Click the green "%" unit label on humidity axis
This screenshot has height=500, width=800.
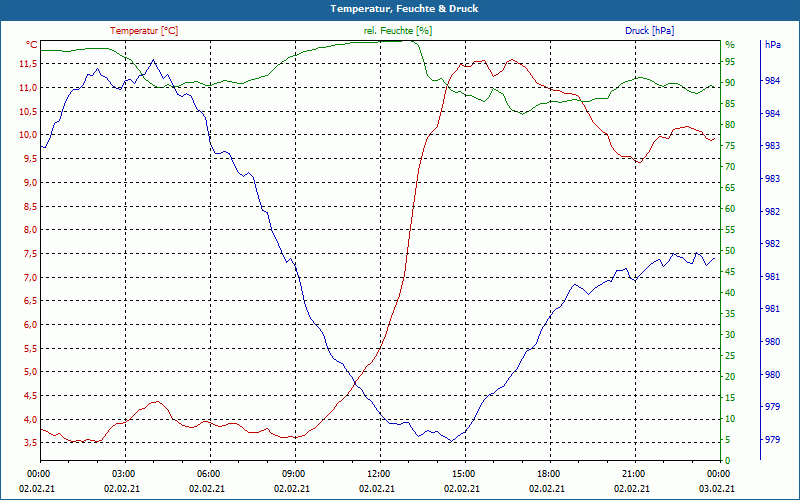tap(730, 45)
